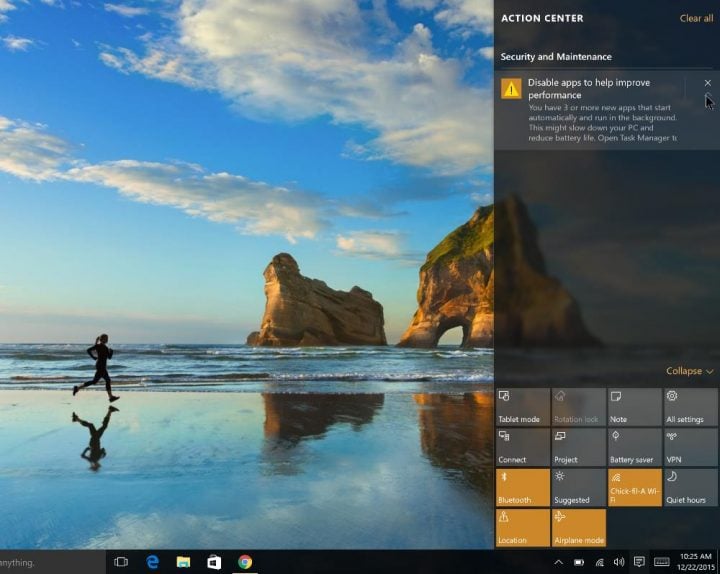Click Clear all notifications link
Screen dimensions: 720x574
click(x=696, y=18)
